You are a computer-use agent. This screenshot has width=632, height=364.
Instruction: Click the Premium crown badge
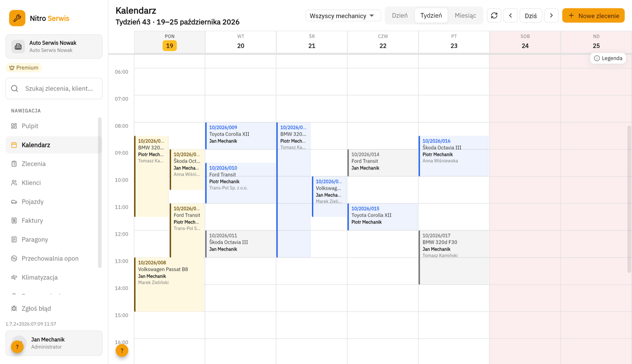pyautogui.click(x=24, y=68)
